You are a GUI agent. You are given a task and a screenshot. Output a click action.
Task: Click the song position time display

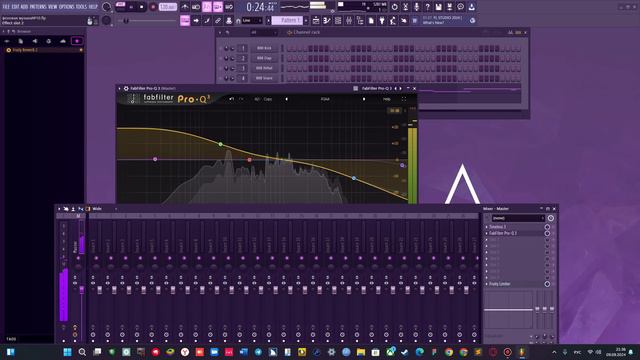(x=261, y=7)
